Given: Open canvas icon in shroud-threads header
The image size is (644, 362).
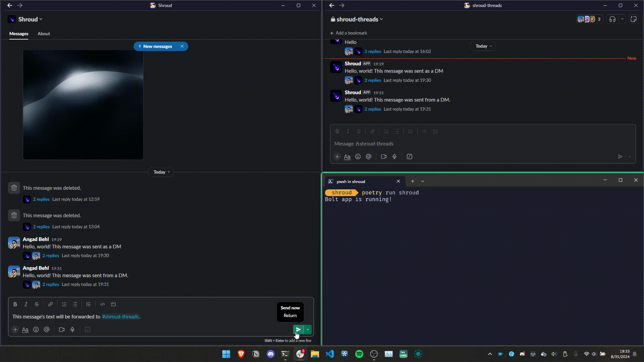Looking at the screenshot, I should (633, 19).
